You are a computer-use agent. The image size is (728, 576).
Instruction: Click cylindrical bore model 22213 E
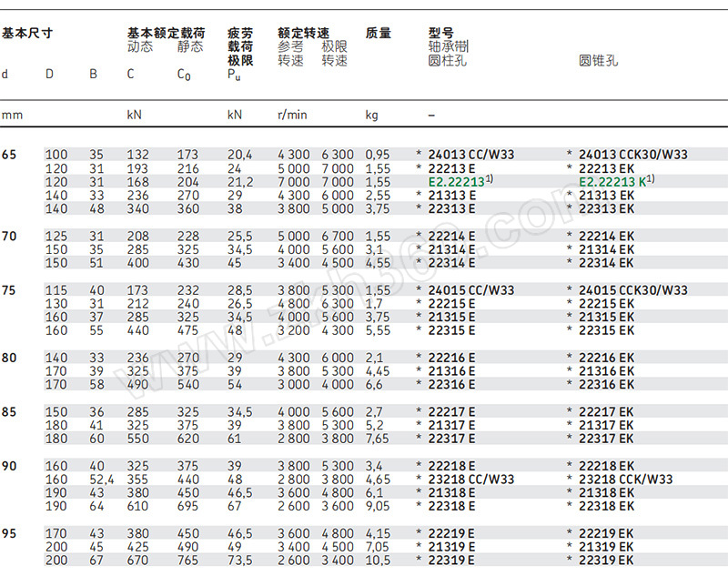point(451,168)
